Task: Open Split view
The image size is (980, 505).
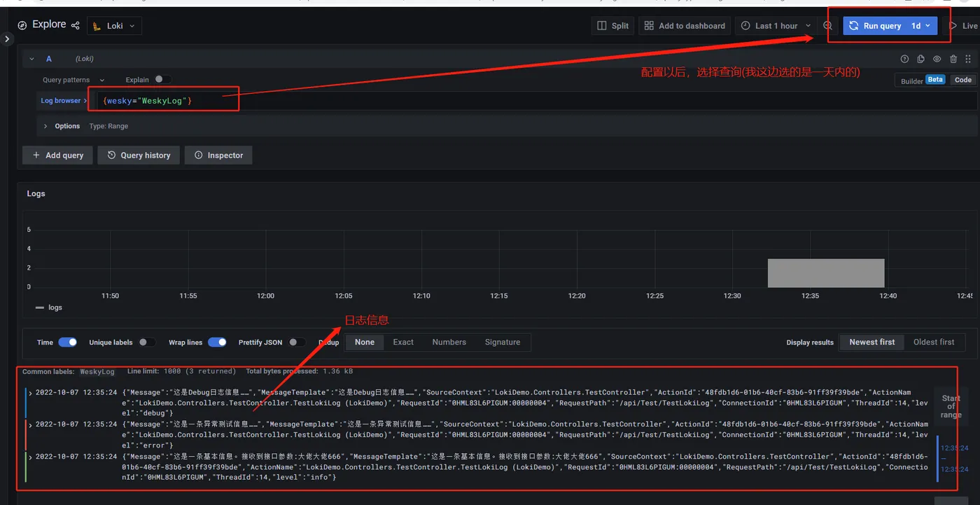Action: 612,26
